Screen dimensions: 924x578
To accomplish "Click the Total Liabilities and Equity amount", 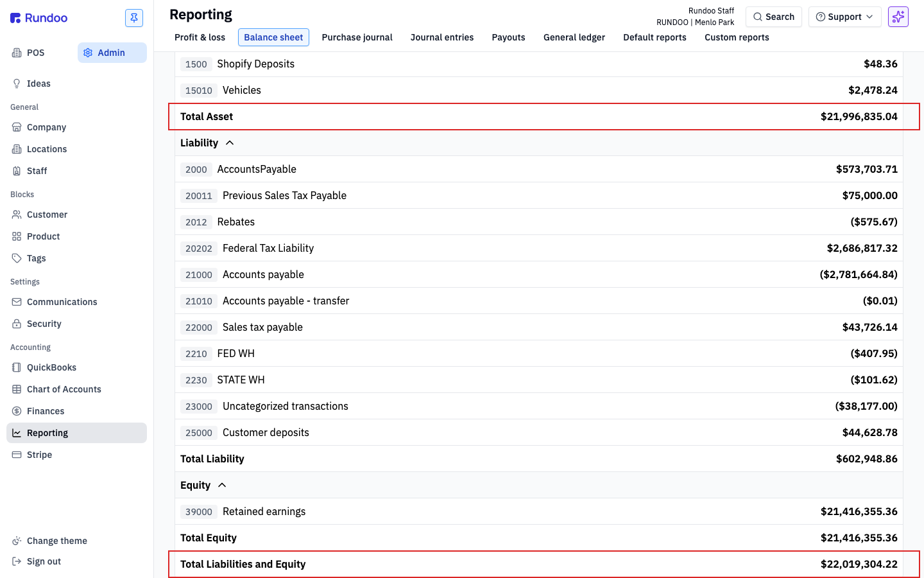I will (859, 564).
